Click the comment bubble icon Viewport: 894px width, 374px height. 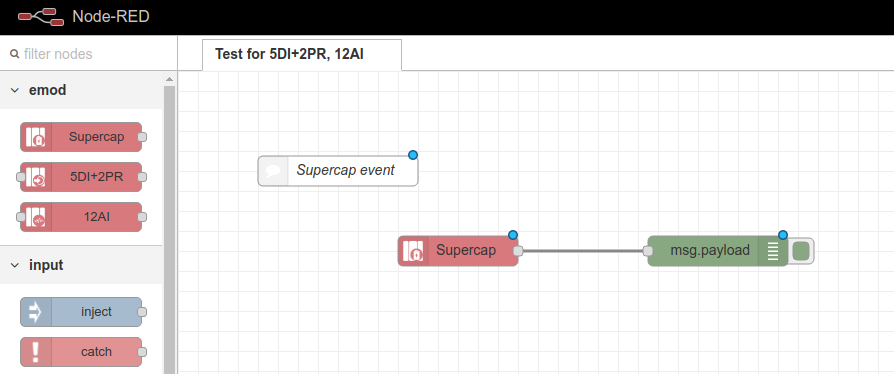pyautogui.click(x=273, y=170)
